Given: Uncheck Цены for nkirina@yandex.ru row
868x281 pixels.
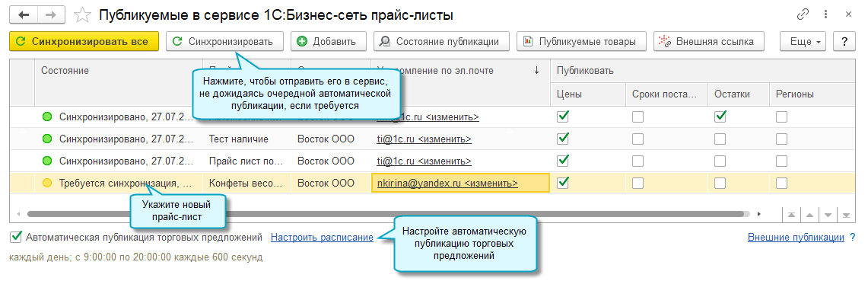Looking at the screenshot, I should click(x=563, y=182).
